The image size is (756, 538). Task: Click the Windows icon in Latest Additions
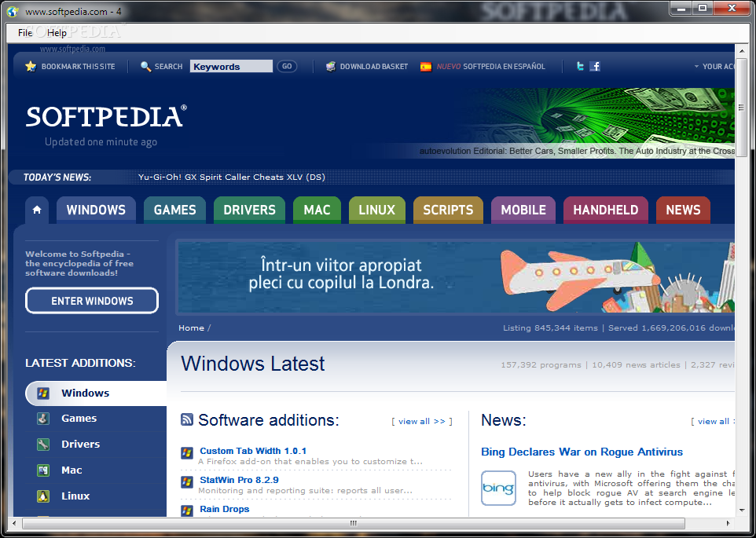click(x=43, y=393)
